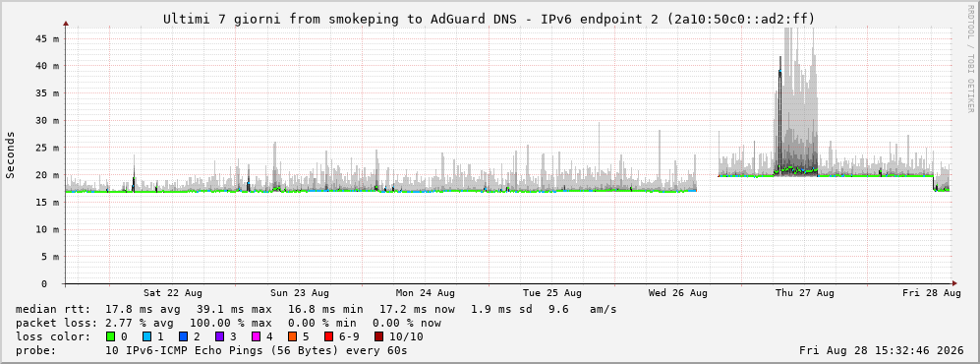Click the blue loss 2 swatch
Viewport: 980px width, 364px height.
(x=183, y=336)
